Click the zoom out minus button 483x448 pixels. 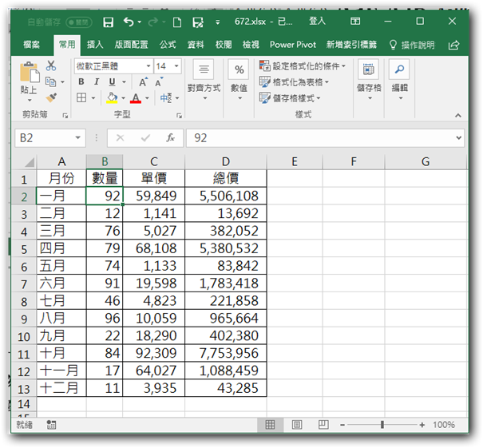(342, 425)
